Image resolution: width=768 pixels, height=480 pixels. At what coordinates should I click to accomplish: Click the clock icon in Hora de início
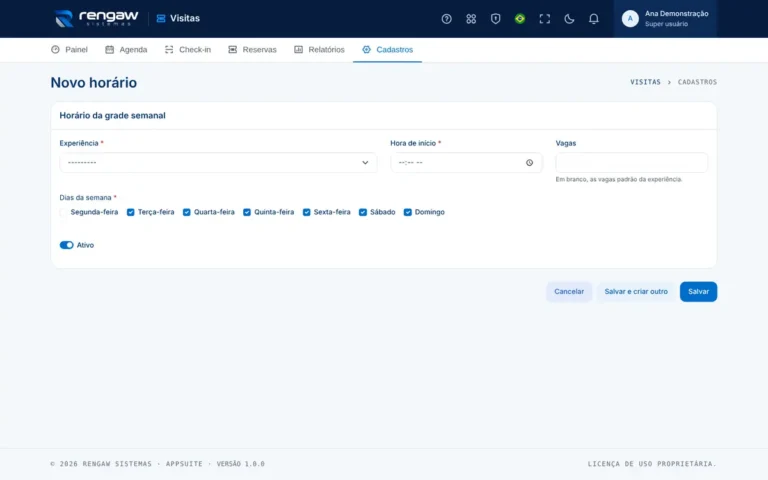pyautogui.click(x=529, y=163)
